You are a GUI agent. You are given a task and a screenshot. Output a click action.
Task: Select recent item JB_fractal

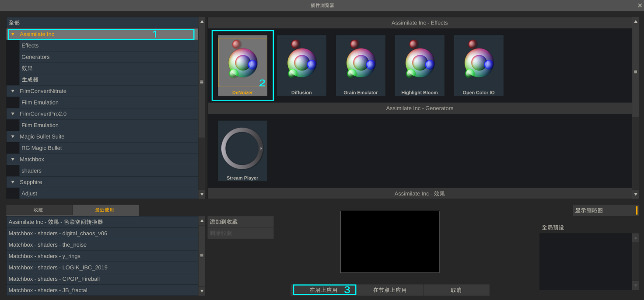102,290
